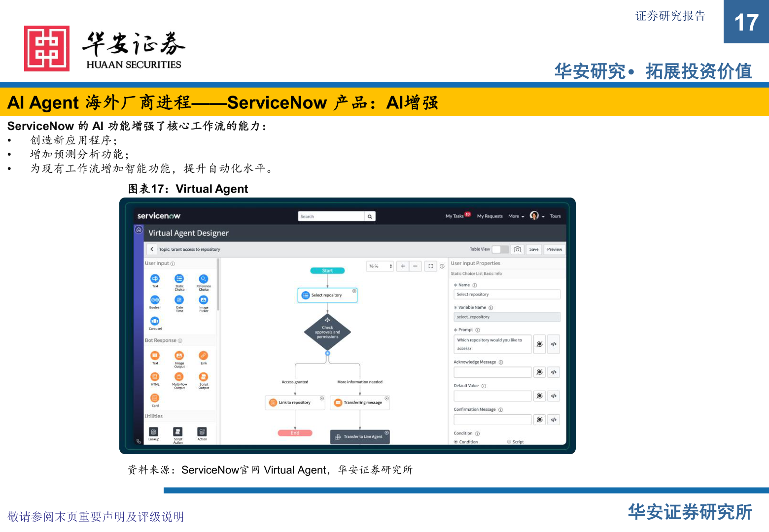The width and height of the screenshot is (769, 532).
Task: Open My Requests
Action: click(x=490, y=216)
